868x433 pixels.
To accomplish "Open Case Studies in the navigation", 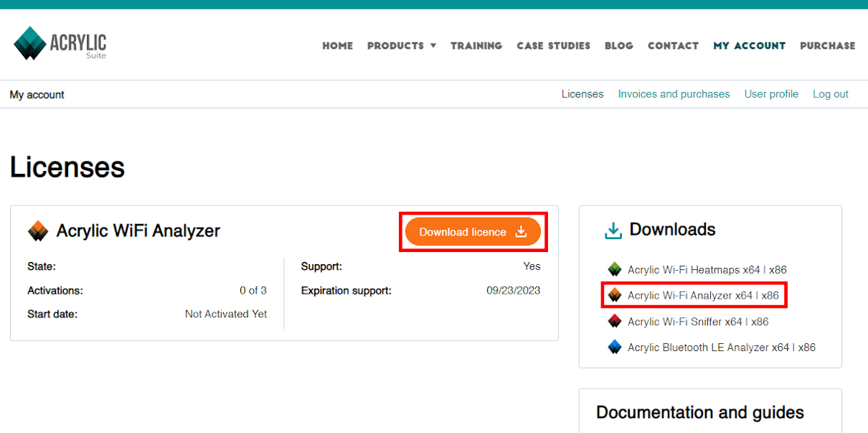I will tap(554, 45).
